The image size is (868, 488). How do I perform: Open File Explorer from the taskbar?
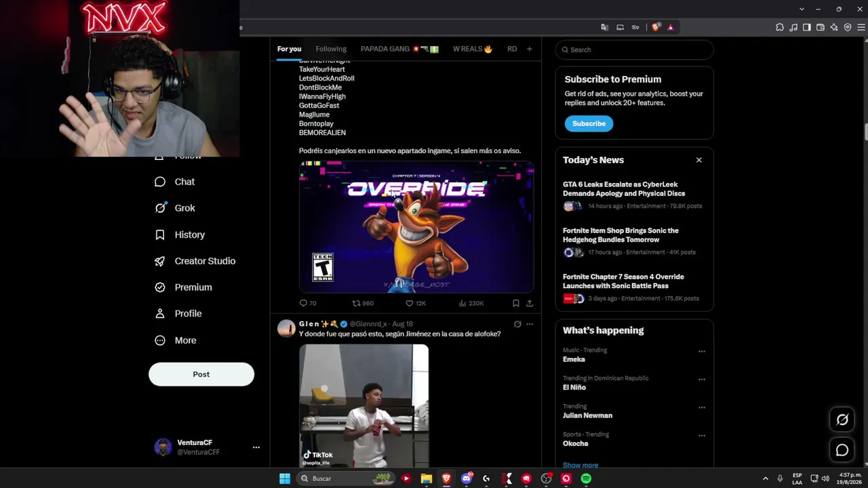click(427, 479)
